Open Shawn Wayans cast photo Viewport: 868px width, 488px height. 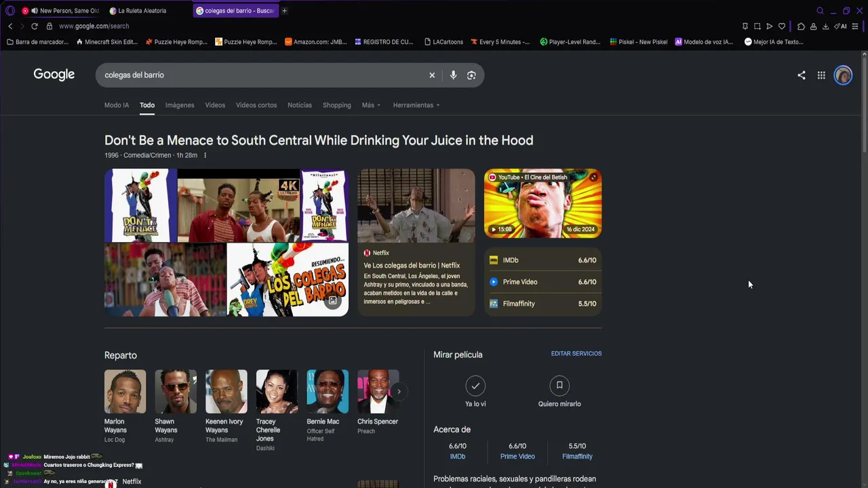176,391
